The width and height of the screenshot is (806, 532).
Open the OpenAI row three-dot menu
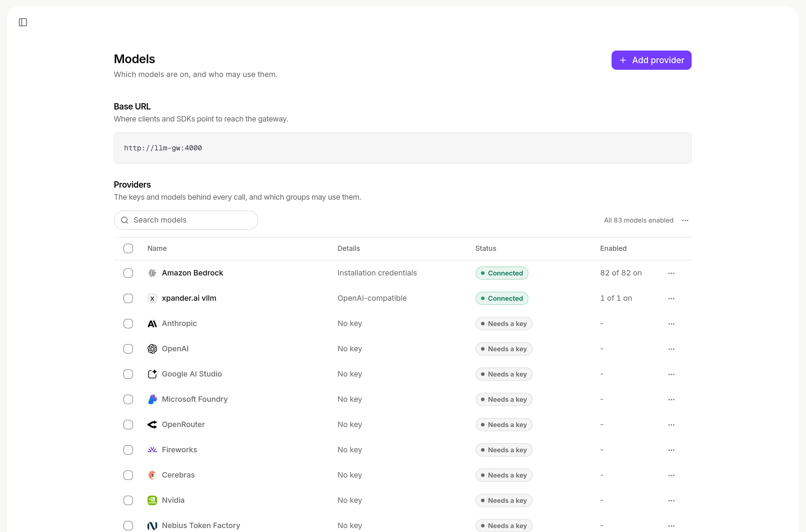click(671, 349)
